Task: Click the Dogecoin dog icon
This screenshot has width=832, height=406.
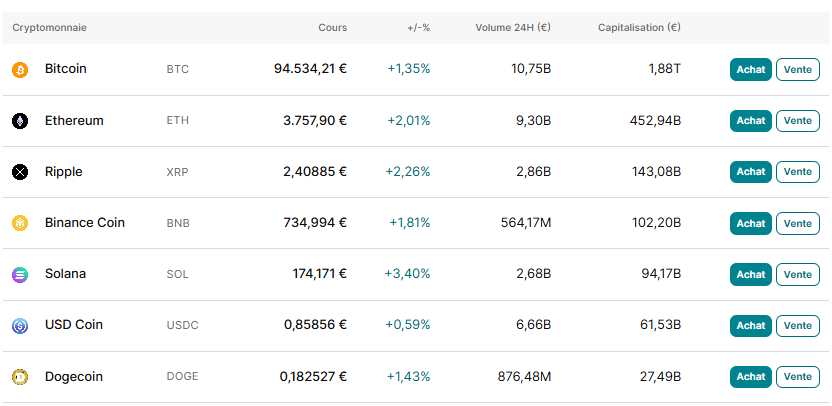Action: coord(20,377)
